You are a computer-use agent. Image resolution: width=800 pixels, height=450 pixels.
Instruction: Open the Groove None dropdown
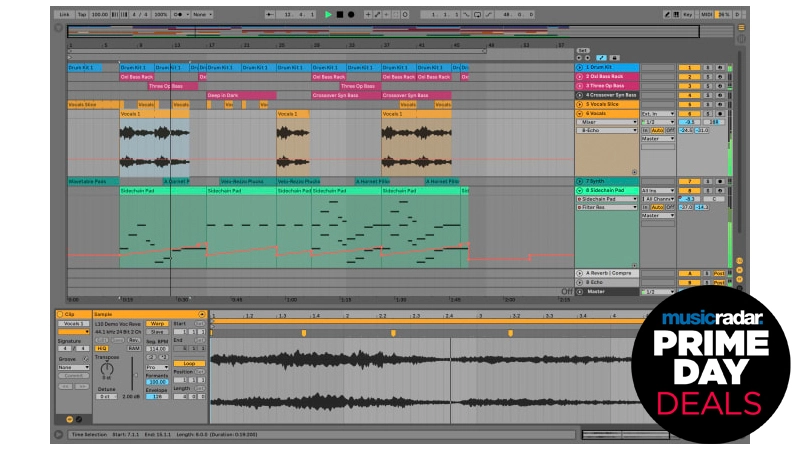pos(73,367)
